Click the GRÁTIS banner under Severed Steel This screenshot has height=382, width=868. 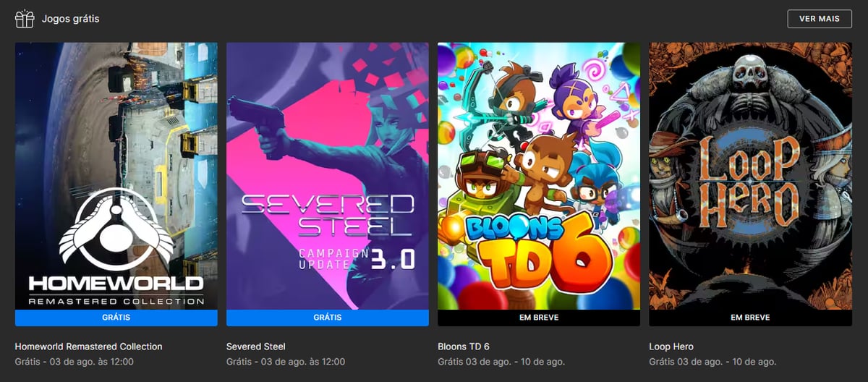coord(328,318)
